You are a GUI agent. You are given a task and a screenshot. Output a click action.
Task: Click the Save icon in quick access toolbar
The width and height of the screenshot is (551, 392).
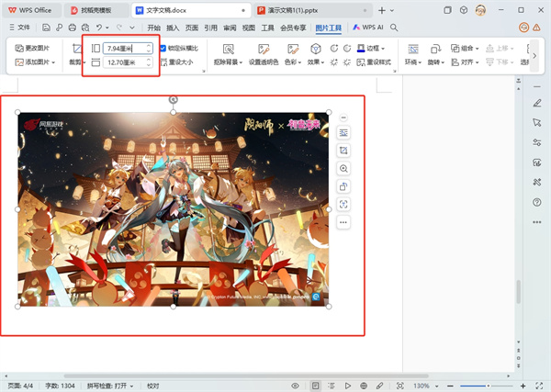(46, 28)
